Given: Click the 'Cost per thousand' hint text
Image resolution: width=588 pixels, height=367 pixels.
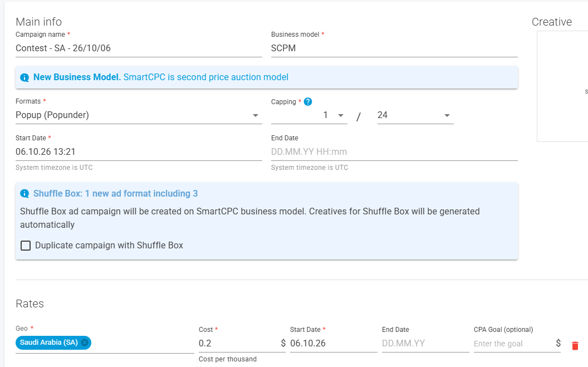Looking at the screenshot, I should [x=228, y=359].
